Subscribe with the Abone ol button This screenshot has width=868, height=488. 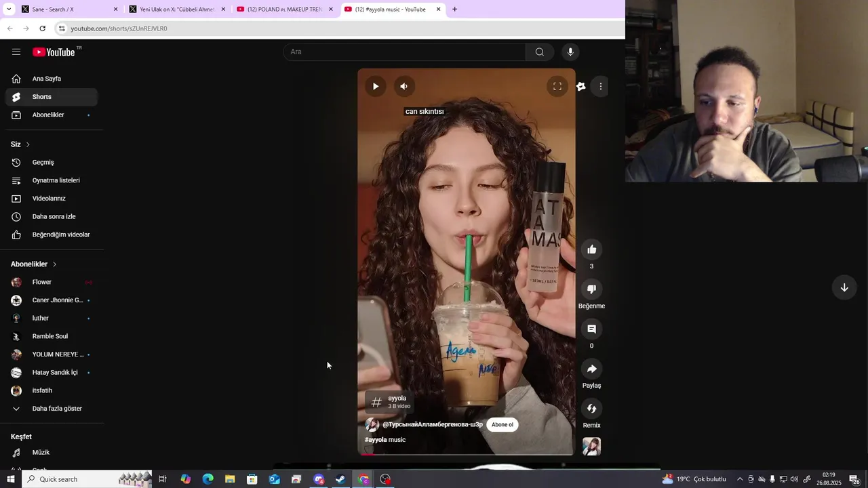502,424
